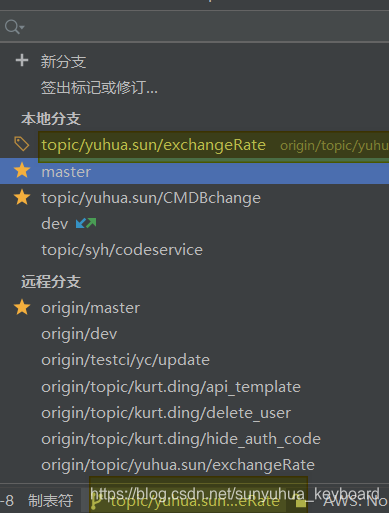The image size is (389, 513).
Task: Select remote branch origin/testci/yc/update
Action: tap(125, 360)
